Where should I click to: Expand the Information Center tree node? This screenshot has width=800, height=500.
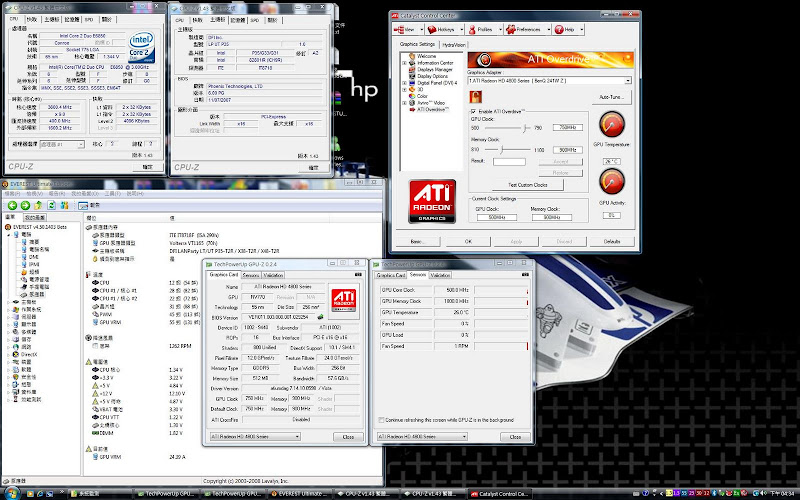pyautogui.click(x=404, y=62)
